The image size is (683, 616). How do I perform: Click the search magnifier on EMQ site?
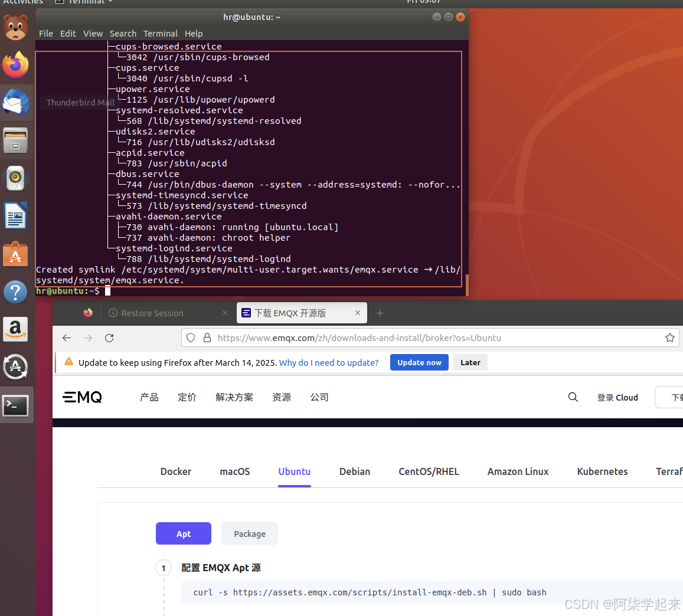[573, 397]
